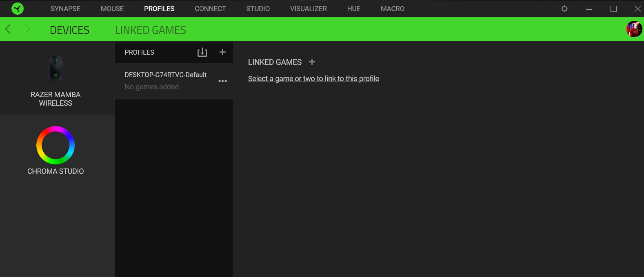Screen dimensions: 644x277
Task: Switch to the Studio tab
Action: pos(258,9)
